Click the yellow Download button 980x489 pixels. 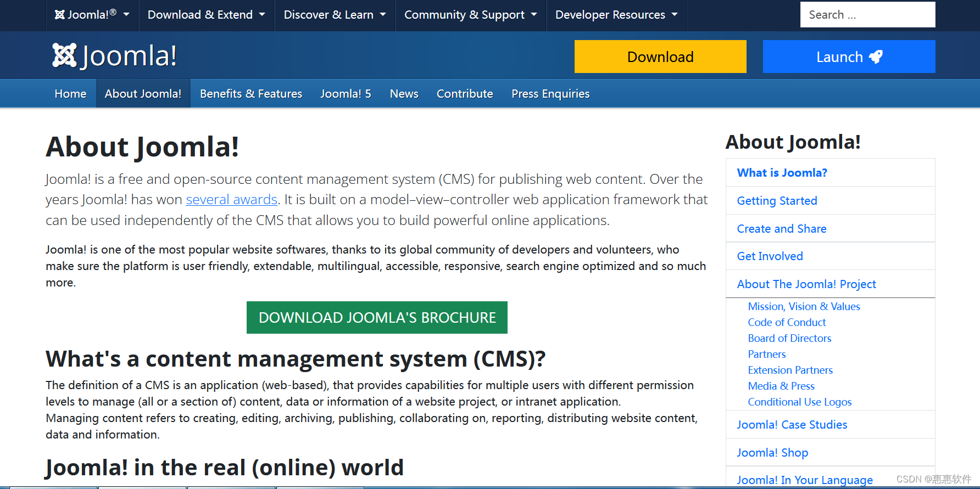coord(660,57)
